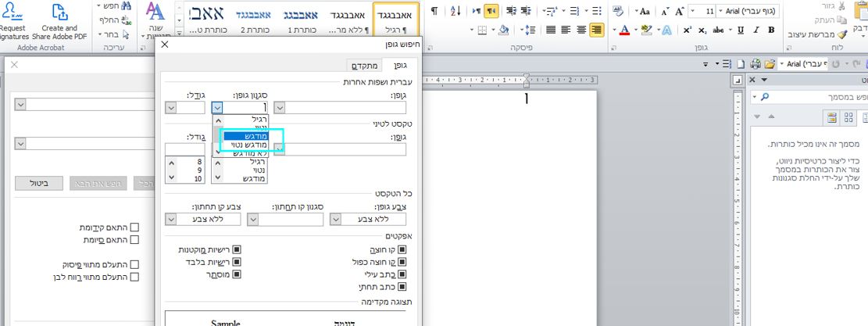Open line spacing options
The image size is (868, 326).
[x=529, y=30]
